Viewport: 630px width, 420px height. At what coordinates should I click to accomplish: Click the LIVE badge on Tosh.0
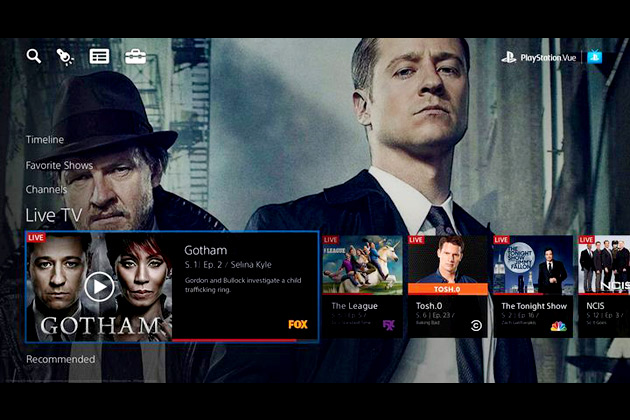[x=416, y=240]
